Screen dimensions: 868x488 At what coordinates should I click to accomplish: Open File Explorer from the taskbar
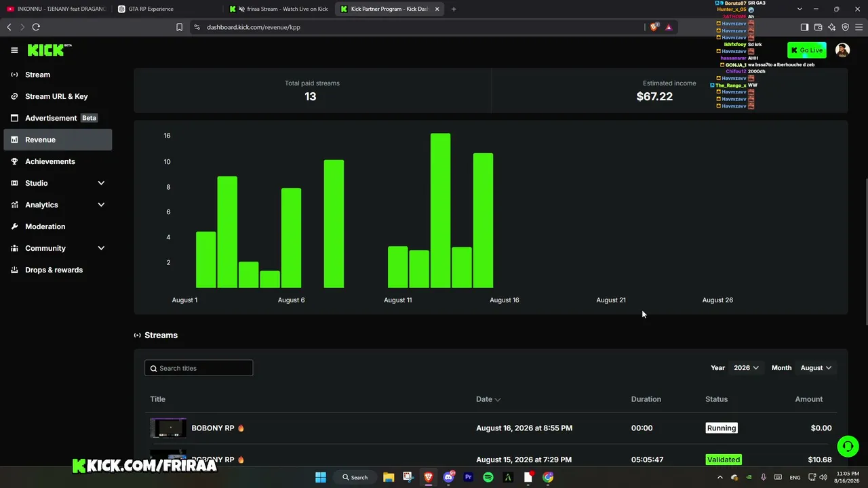coord(389,477)
